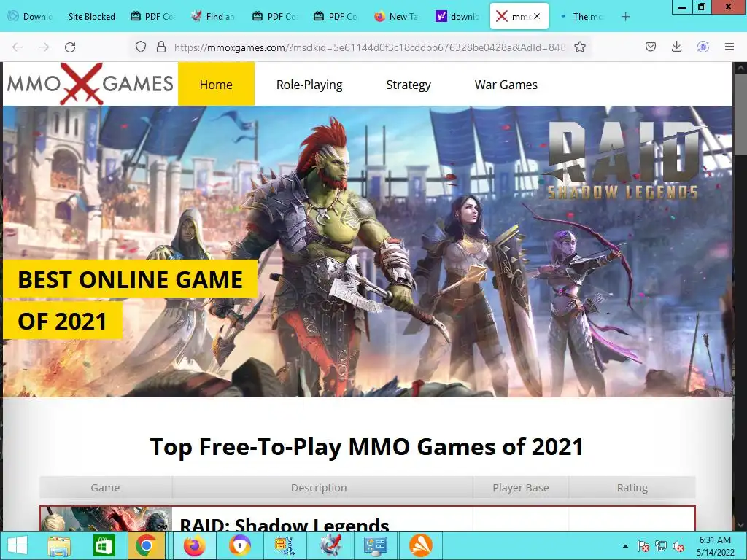
Task: Open the Firefox hamburger application menu
Action: (729, 47)
